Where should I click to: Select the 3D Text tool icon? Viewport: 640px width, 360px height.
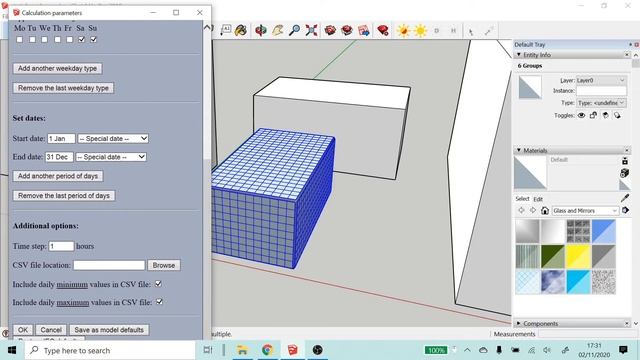click(226, 30)
